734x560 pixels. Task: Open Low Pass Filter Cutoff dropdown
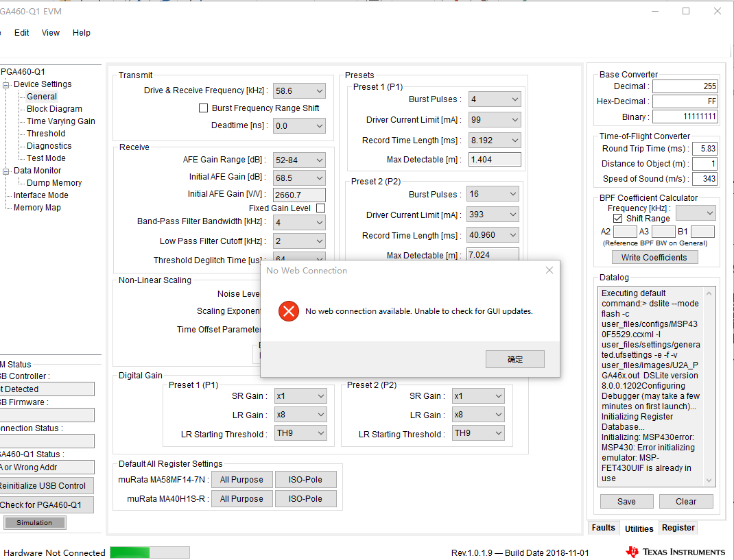(x=299, y=241)
